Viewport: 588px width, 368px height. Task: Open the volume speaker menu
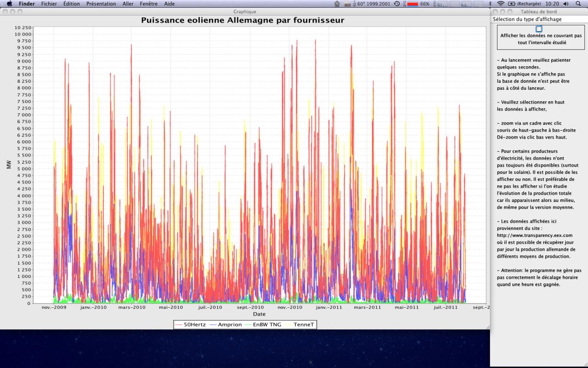click(x=565, y=4)
